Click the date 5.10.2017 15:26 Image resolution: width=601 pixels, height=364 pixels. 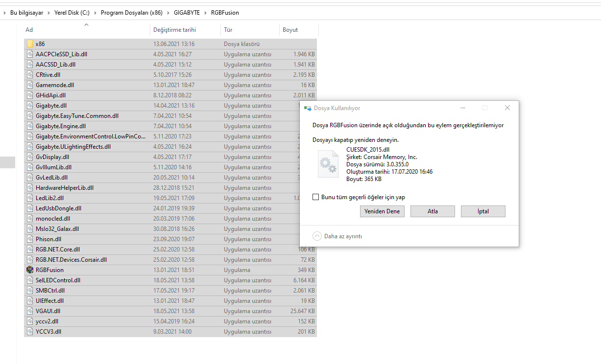(172, 75)
